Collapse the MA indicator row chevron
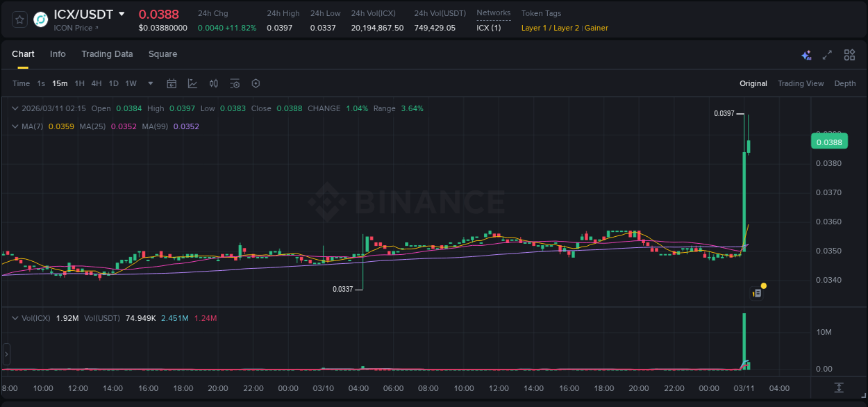This screenshot has width=868, height=407. click(x=14, y=126)
